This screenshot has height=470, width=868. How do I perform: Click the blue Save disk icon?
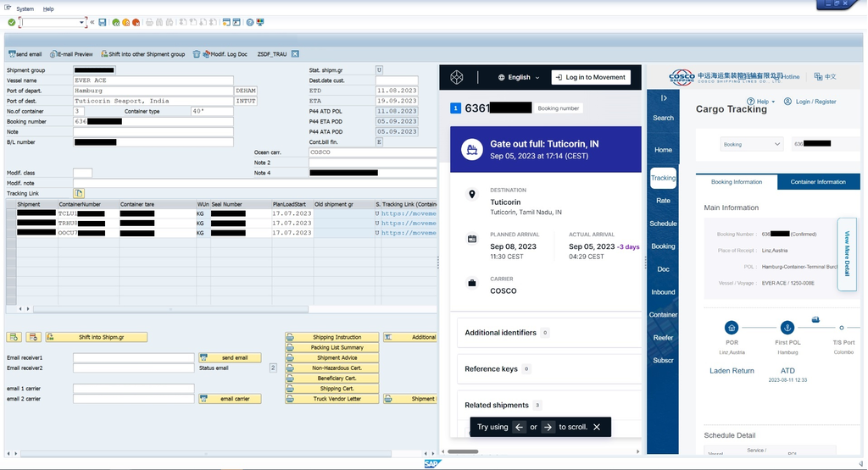click(x=103, y=22)
